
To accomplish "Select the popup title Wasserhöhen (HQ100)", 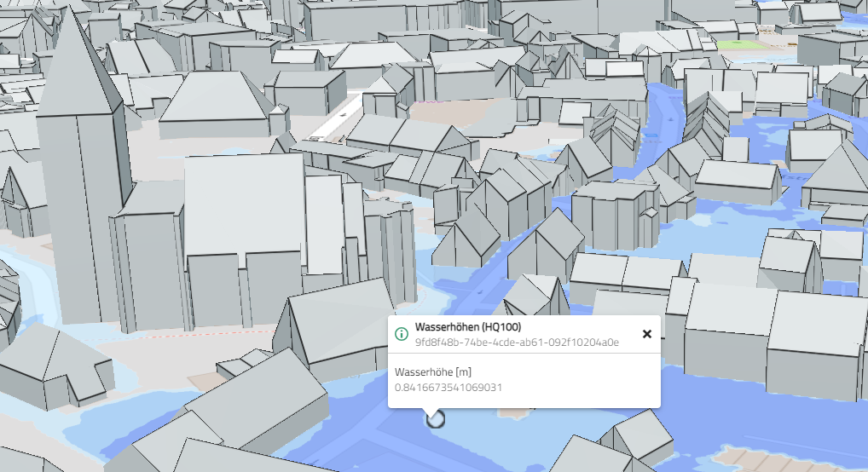I will (467, 327).
